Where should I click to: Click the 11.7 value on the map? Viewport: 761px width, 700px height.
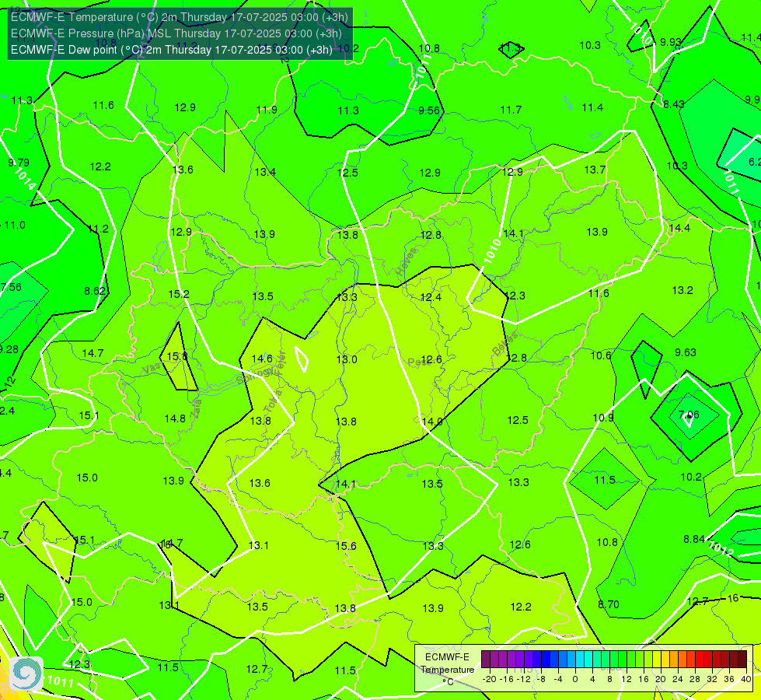click(511, 110)
